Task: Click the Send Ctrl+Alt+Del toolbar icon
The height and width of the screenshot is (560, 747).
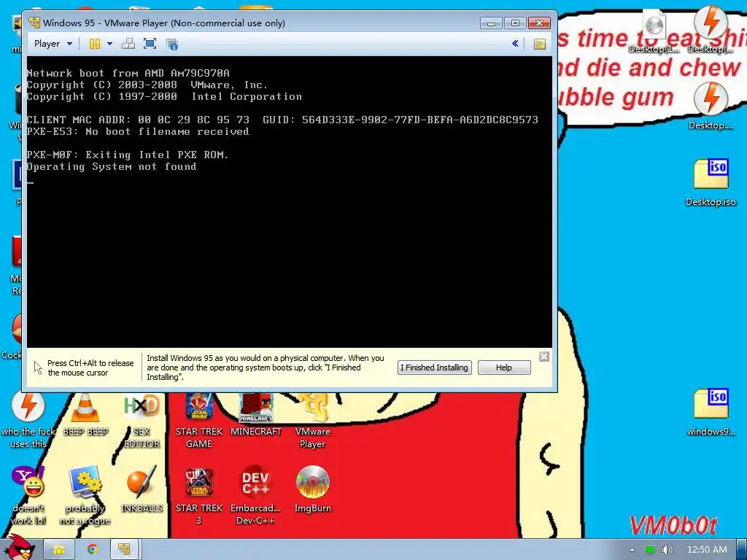Action: [128, 44]
